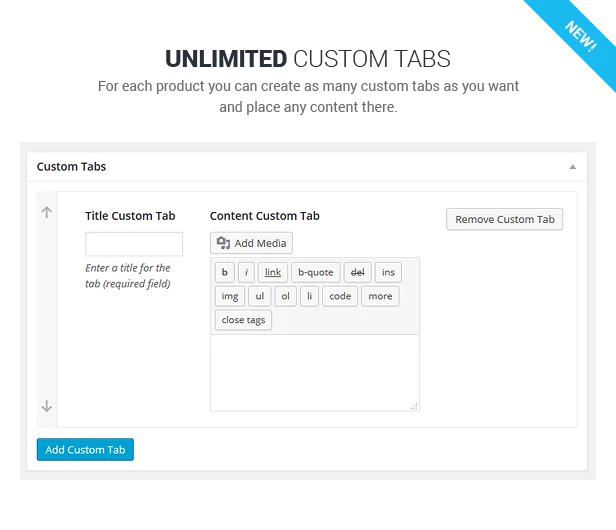Insert a hyperlink with the link button

[x=273, y=272]
